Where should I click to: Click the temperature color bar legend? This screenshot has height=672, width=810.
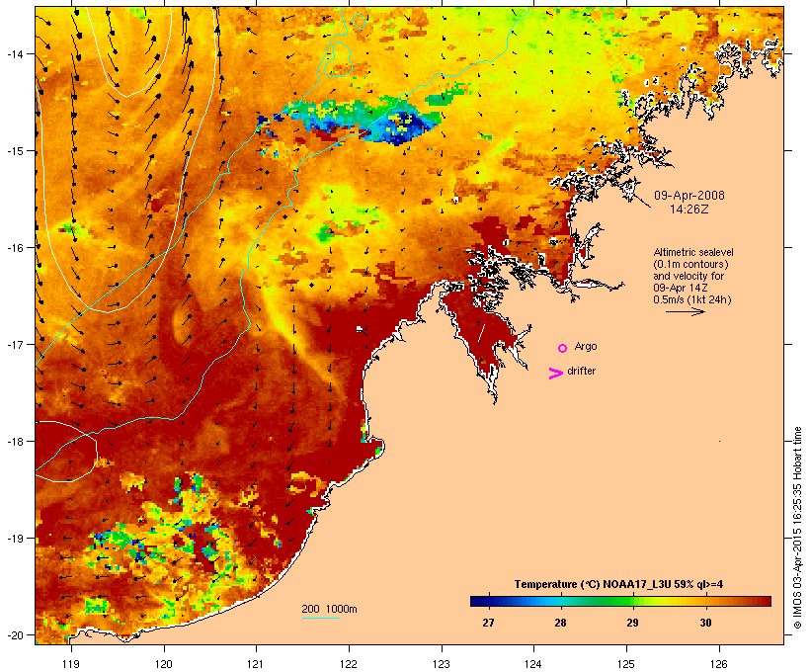coord(620,601)
